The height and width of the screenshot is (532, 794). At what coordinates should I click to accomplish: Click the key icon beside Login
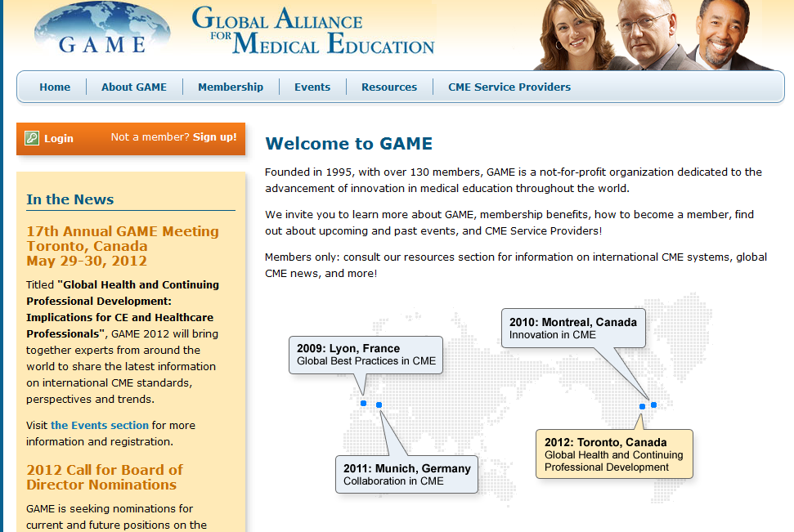[x=32, y=138]
